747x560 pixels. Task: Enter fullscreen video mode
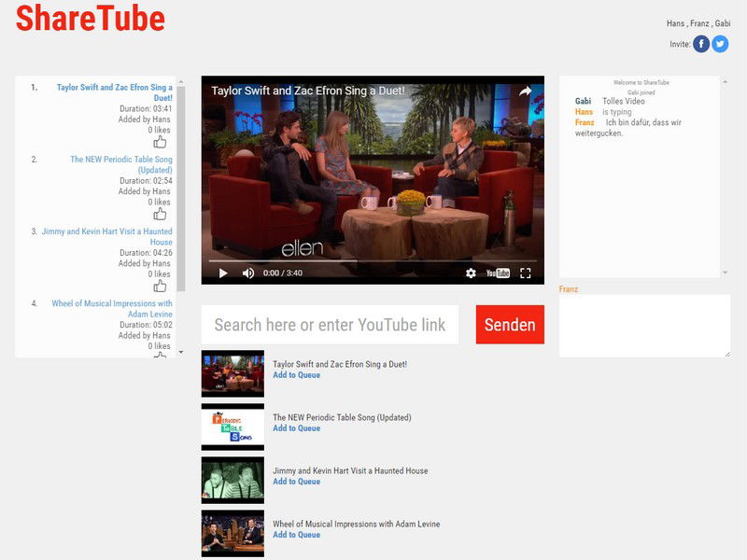(x=525, y=273)
